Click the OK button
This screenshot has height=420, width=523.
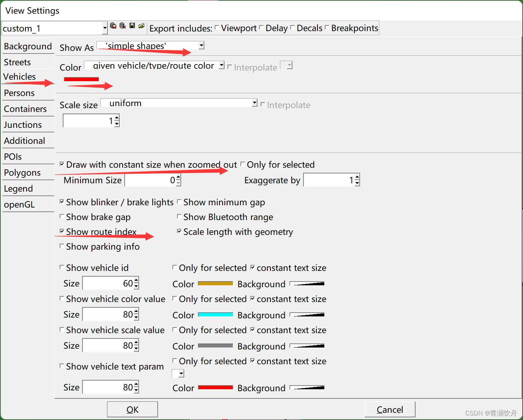pyautogui.click(x=133, y=409)
